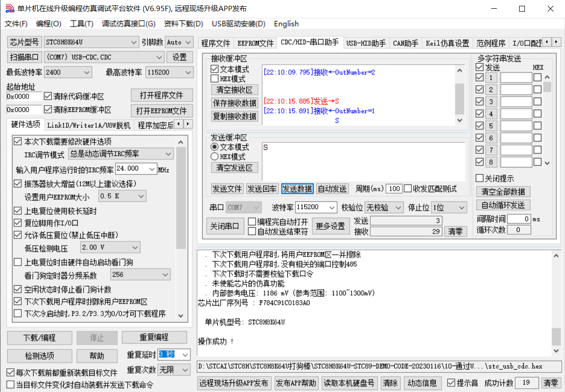
Task: Switch to the USB-HID助手 tab
Action: (x=366, y=43)
